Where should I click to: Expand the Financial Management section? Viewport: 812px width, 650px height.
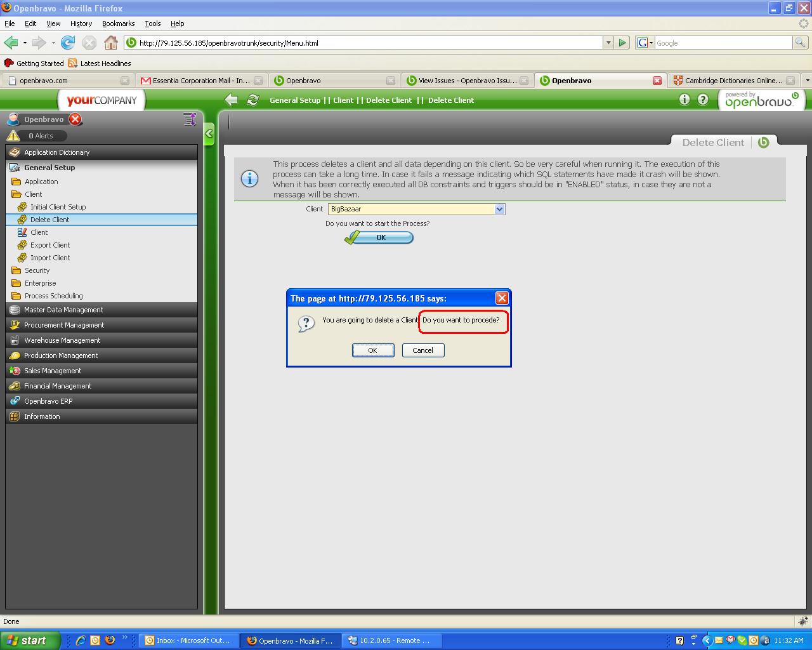101,386
